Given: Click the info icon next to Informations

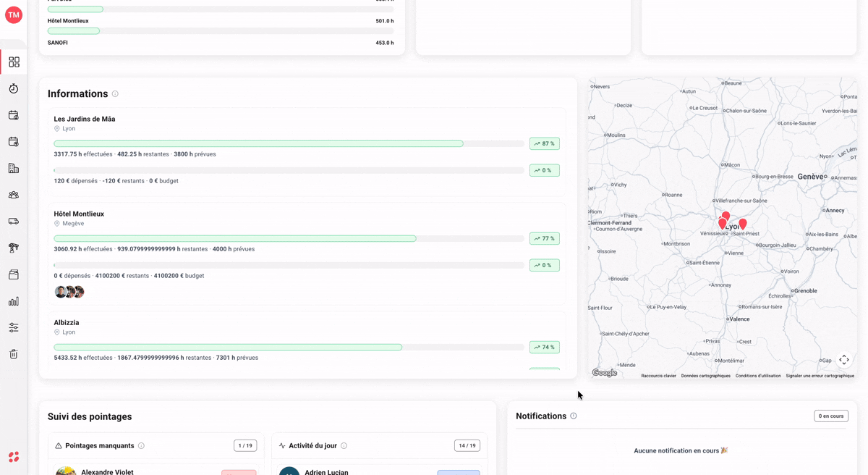Looking at the screenshot, I should 115,94.
